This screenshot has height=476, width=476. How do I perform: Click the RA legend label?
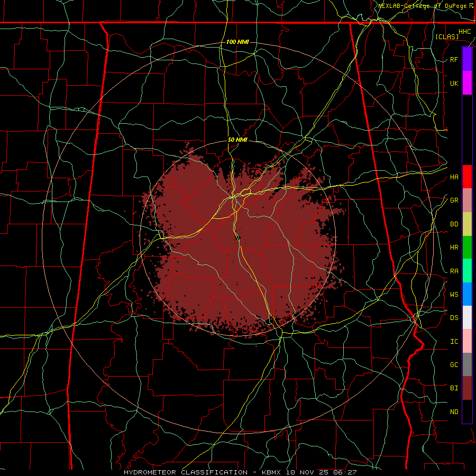click(x=454, y=271)
